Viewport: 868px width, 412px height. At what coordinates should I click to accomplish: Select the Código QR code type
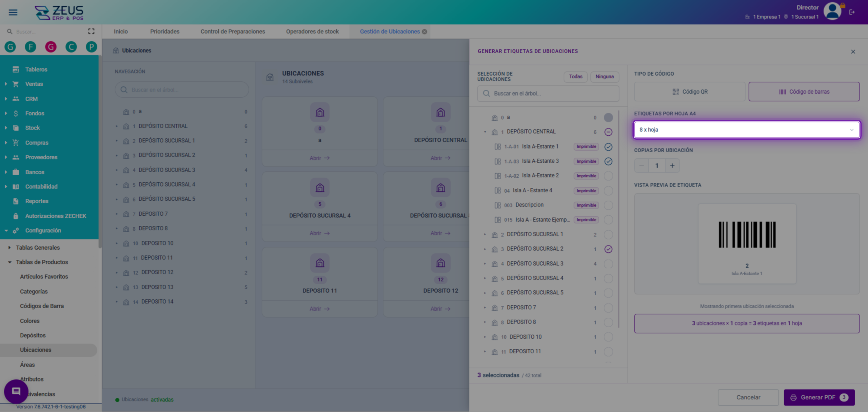tap(690, 92)
